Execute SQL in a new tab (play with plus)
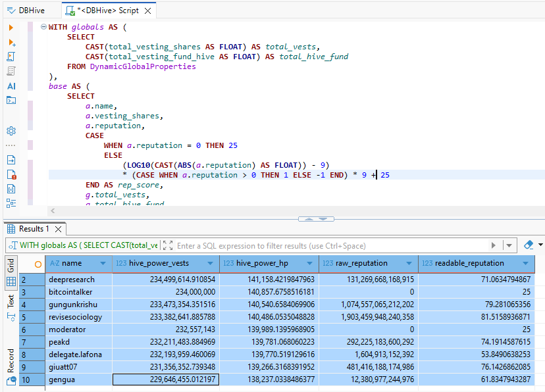Screen dimensions: 545x392 point(11,42)
